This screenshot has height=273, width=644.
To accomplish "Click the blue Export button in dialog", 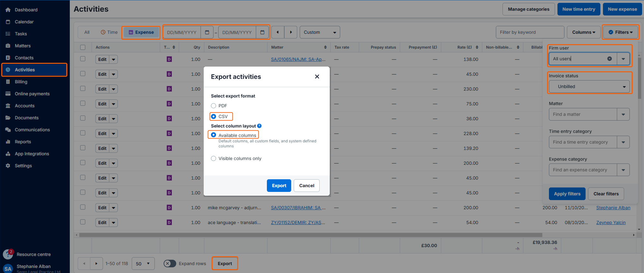I will pos(279,186).
